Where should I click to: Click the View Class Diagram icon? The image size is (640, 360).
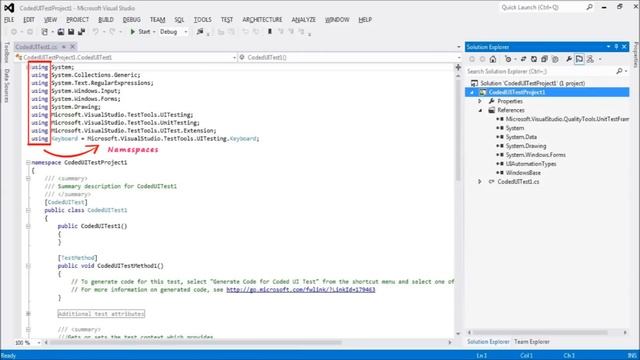coord(590,60)
